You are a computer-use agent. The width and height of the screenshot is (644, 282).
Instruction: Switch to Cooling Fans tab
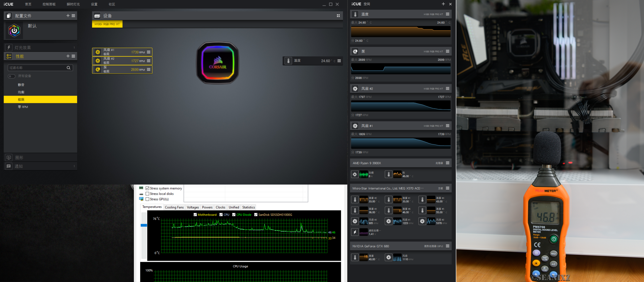coord(174,207)
